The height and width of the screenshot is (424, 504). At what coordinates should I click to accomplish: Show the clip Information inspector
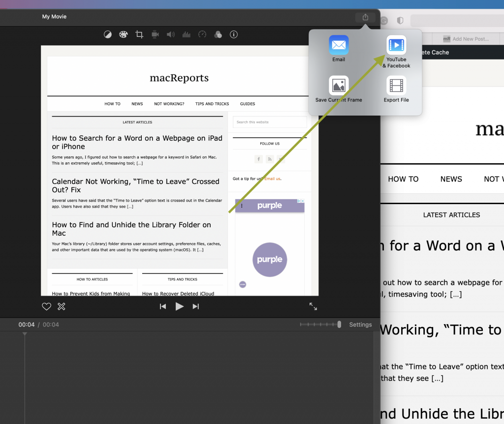(234, 34)
